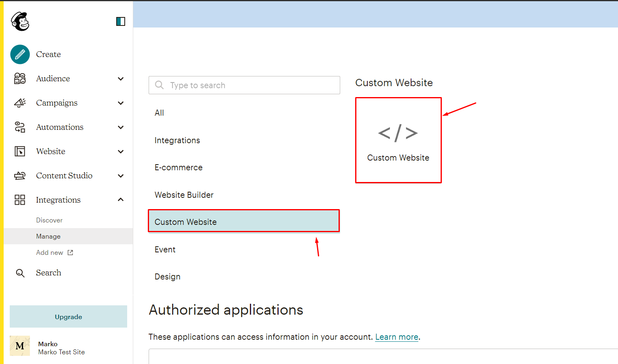Viewport: 618px width, 364px height.
Task: Open the Custom Website integration card
Action: 399,140
